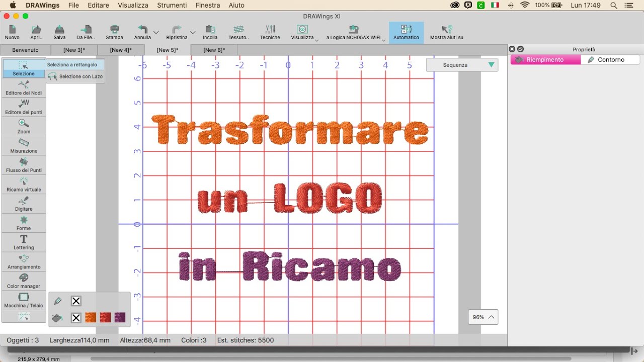Select the Selezione tool
The width and height of the screenshot is (644, 362).
(x=24, y=68)
